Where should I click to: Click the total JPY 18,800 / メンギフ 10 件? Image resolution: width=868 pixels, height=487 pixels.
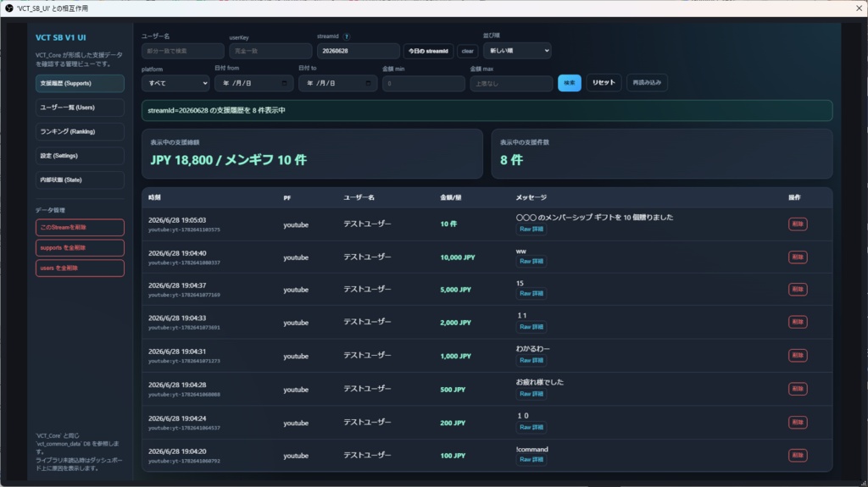(x=228, y=160)
